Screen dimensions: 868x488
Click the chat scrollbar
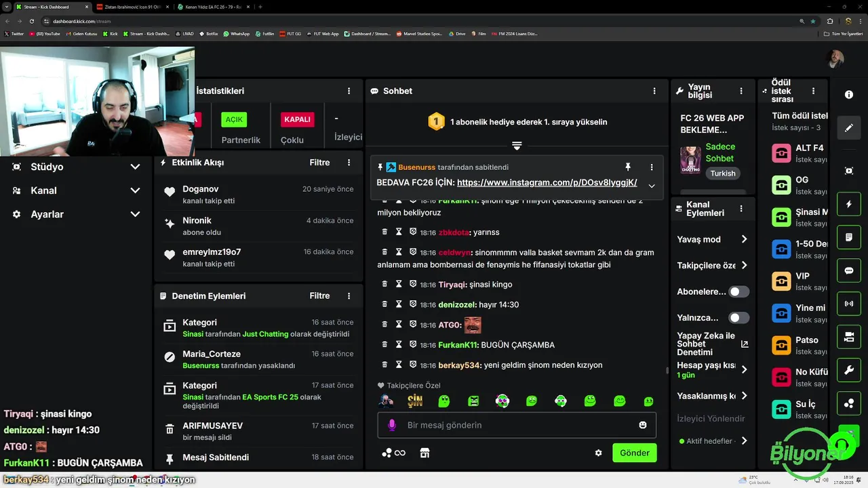(668, 371)
